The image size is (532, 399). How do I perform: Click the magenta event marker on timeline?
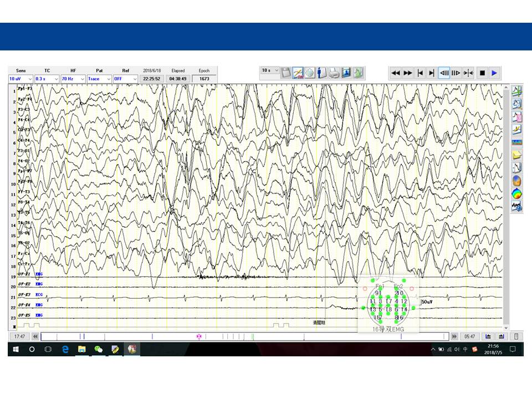[199, 336]
